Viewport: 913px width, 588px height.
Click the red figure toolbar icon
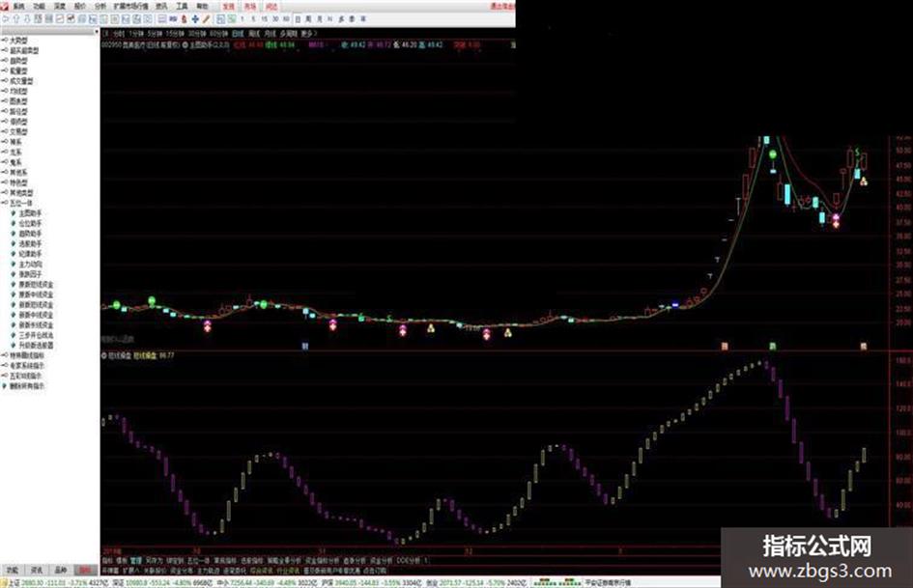[185, 19]
